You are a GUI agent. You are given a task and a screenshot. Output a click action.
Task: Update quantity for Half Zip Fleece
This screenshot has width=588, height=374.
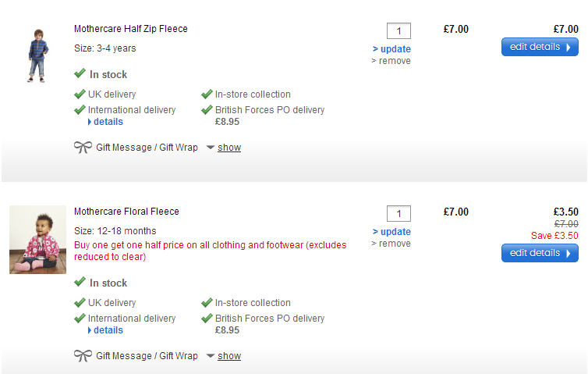pyautogui.click(x=395, y=49)
